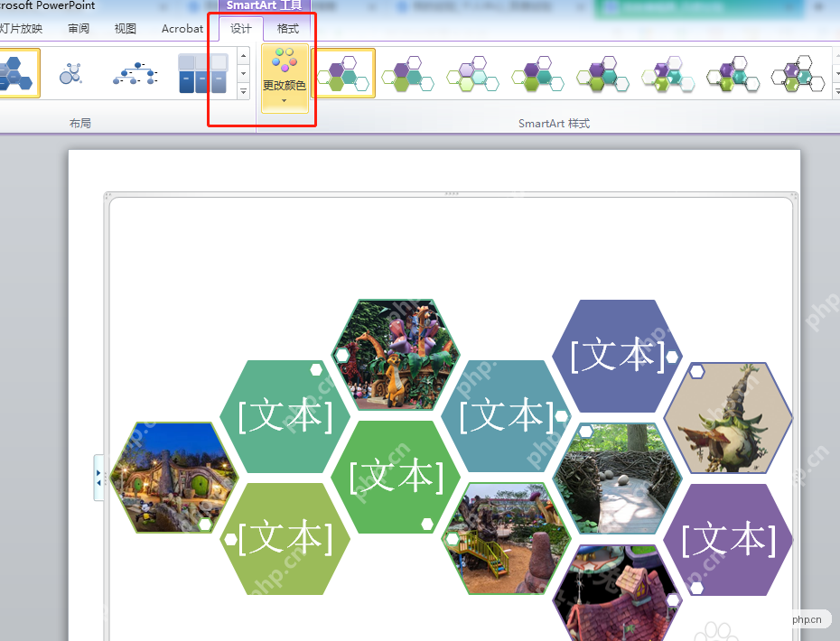Apply the eighth SmartArt style with outlined hexagons
This screenshot has width=840, height=641.
(798, 73)
